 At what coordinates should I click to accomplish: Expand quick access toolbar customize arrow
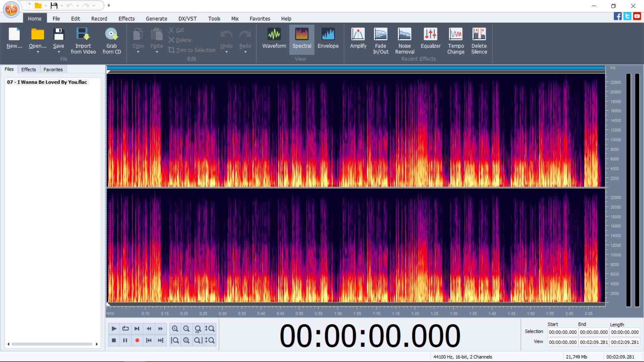(109, 5)
